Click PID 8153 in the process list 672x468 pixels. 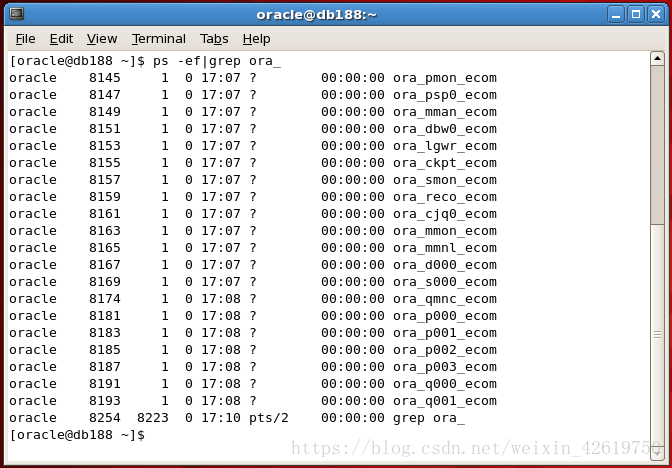(105, 146)
